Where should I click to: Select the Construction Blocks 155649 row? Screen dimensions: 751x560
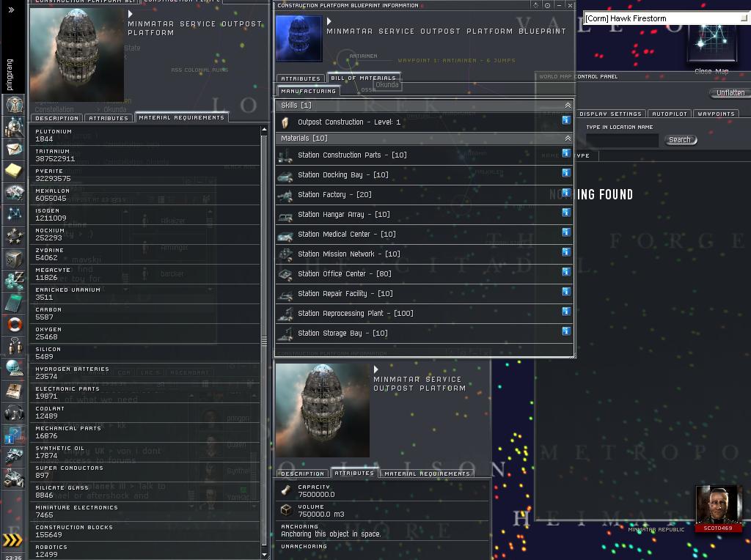pyautogui.click(x=146, y=531)
